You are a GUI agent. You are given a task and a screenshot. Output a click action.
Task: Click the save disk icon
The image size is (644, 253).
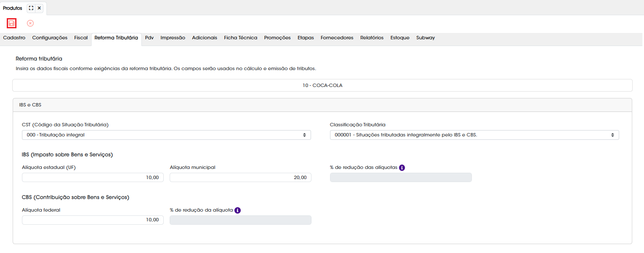(12, 23)
